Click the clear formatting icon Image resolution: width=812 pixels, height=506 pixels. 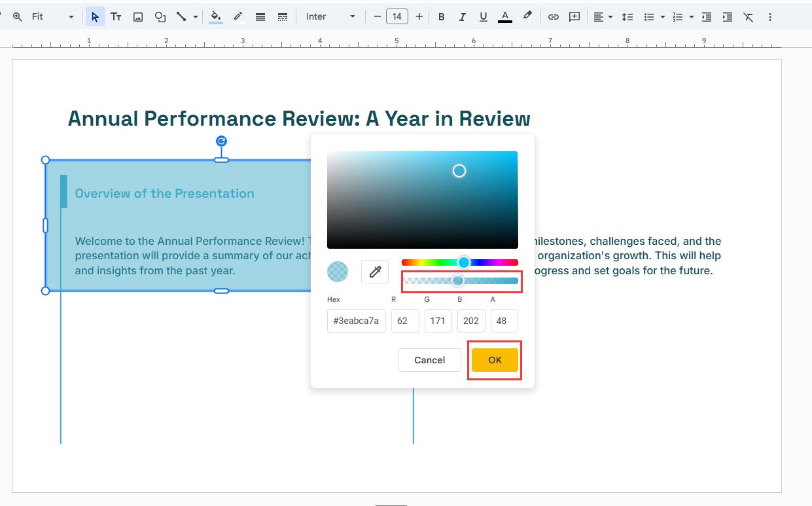tap(749, 17)
